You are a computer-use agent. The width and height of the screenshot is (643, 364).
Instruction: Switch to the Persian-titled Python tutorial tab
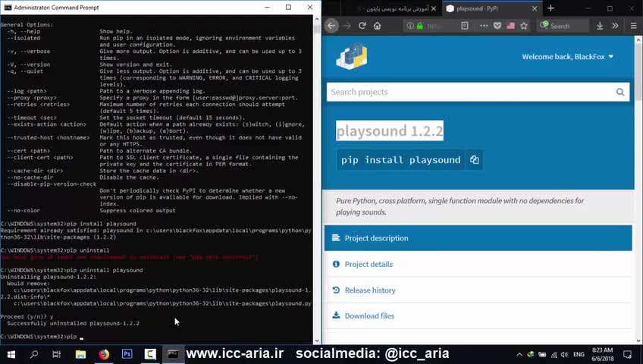[x=393, y=8]
